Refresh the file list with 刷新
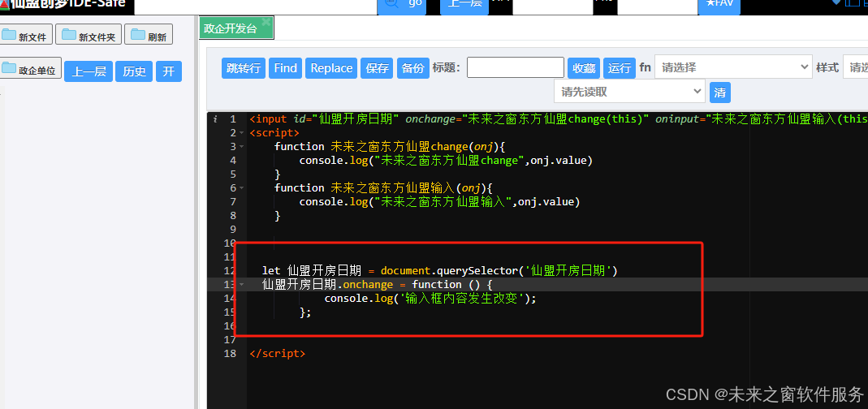 (x=149, y=36)
